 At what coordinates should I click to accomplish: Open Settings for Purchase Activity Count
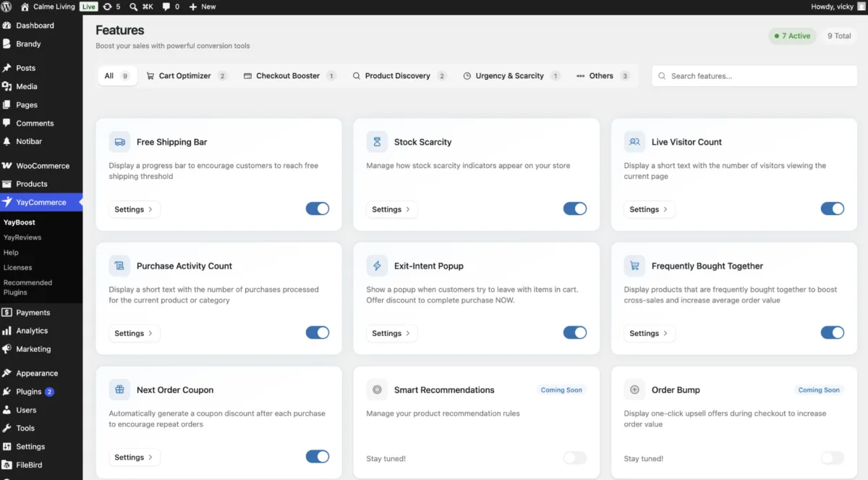[x=135, y=333]
